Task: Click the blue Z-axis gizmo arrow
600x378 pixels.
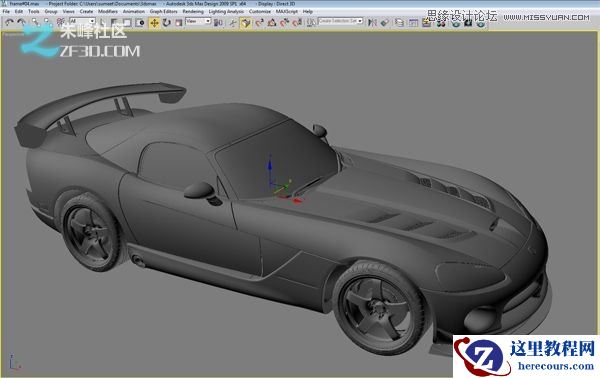Action: tap(270, 165)
